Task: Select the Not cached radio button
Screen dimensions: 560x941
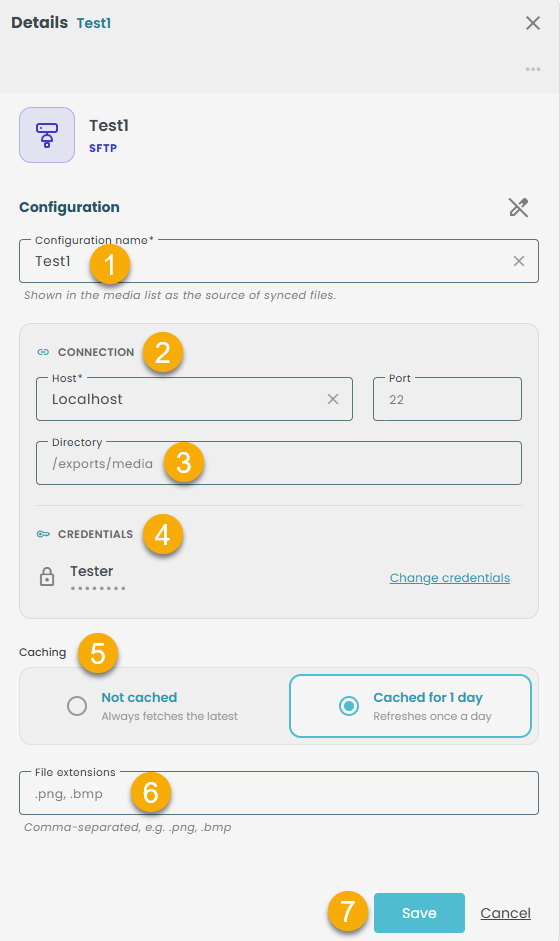Action: pyautogui.click(x=77, y=706)
